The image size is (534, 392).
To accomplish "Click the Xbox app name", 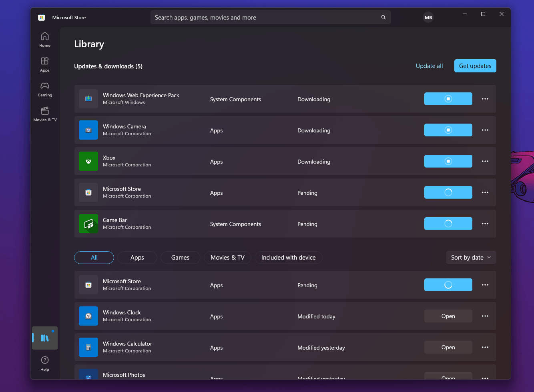I will coord(109,158).
